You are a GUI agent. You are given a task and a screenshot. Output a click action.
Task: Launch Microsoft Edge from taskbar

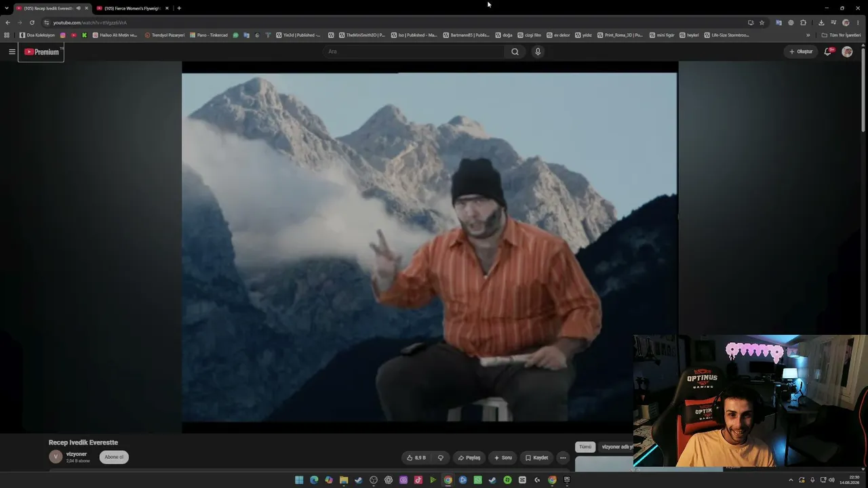coord(314,480)
